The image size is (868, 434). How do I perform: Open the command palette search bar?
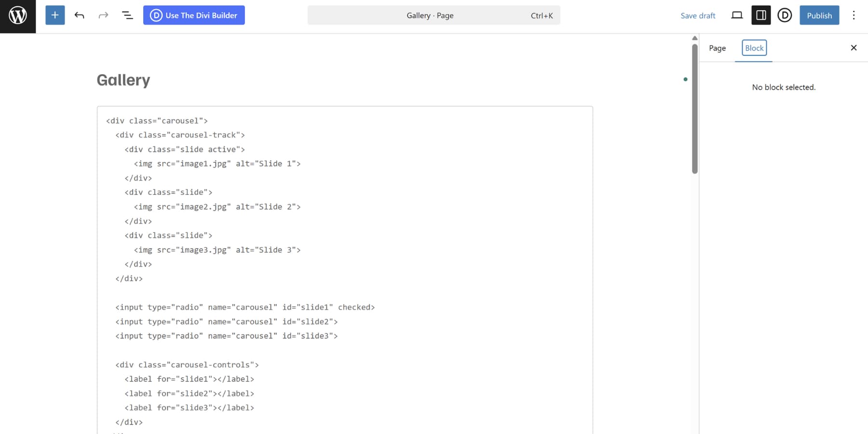point(433,15)
